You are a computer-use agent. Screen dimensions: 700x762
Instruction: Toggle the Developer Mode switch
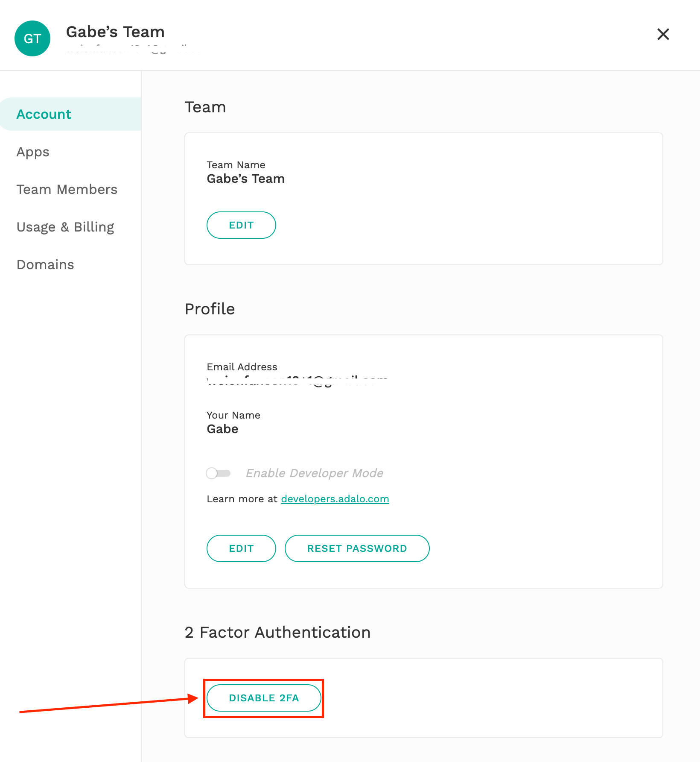click(x=218, y=473)
